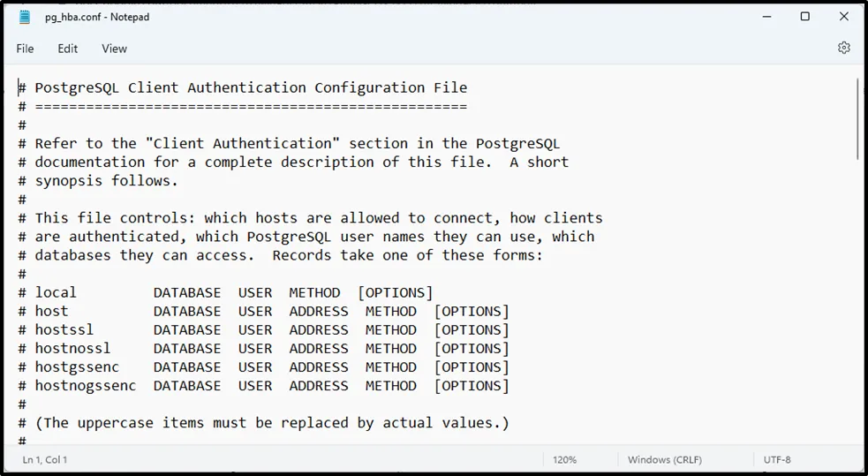Image resolution: width=868 pixels, height=476 pixels.
Task: Click the empty scrollbar track below thumb
Action: pos(858,309)
